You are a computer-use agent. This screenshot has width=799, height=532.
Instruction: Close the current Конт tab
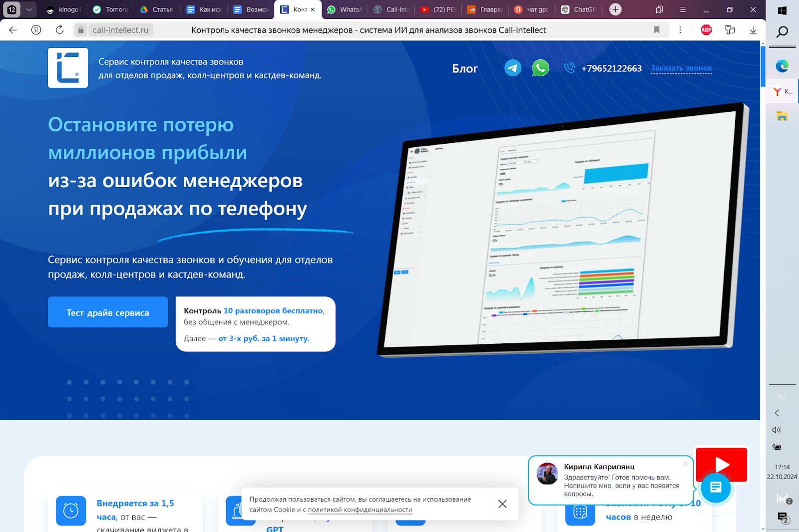click(313, 9)
